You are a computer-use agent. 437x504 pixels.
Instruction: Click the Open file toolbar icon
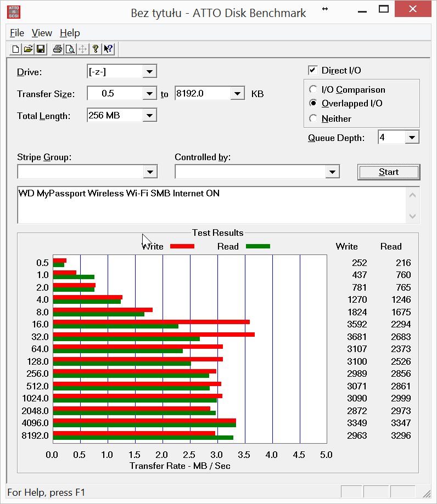click(28, 49)
